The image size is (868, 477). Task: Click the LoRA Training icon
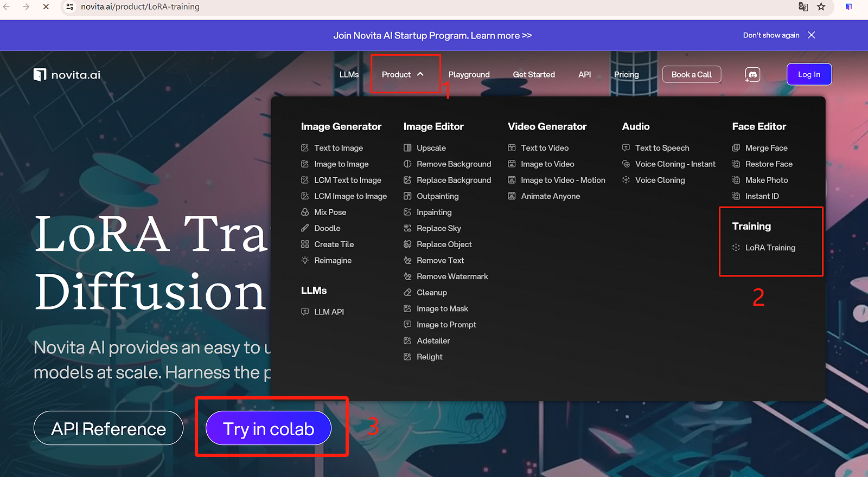pyautogui.click(x=736, y=248)
